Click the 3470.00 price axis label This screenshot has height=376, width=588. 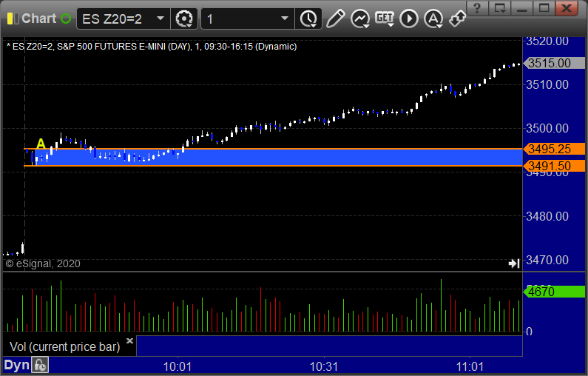547,260
